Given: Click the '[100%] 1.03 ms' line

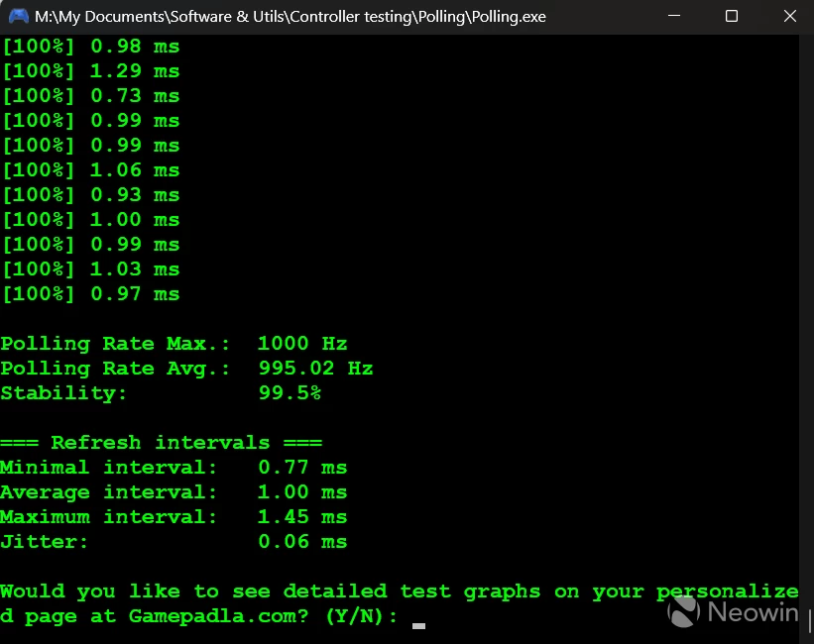Looking at the screenshot, I should 91,269.
